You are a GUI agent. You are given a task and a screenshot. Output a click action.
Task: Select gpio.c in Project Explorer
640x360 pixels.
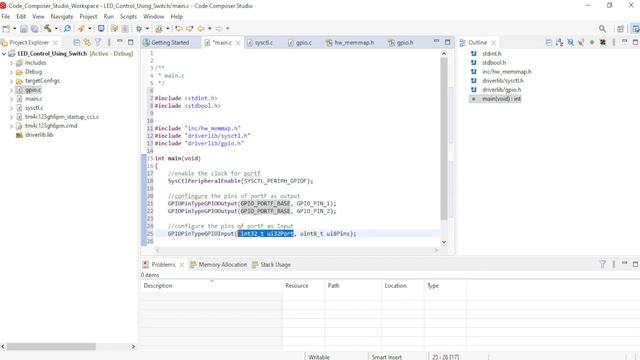33,90
